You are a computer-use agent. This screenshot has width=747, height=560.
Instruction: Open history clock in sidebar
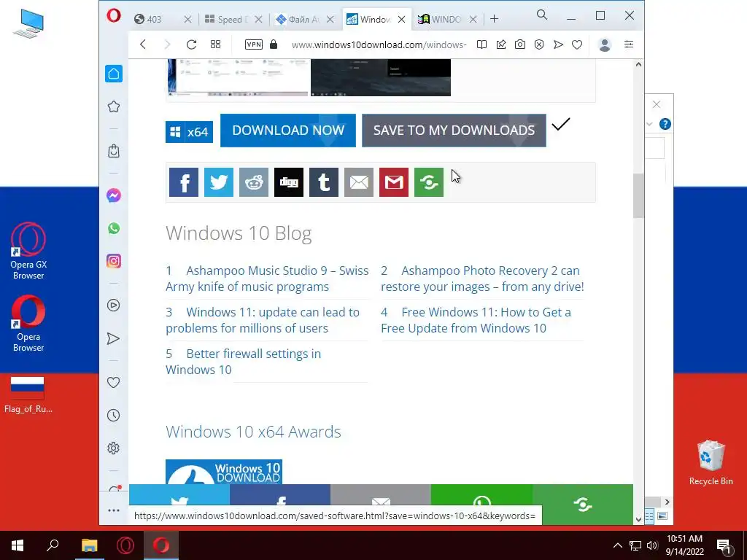(113, 415)
